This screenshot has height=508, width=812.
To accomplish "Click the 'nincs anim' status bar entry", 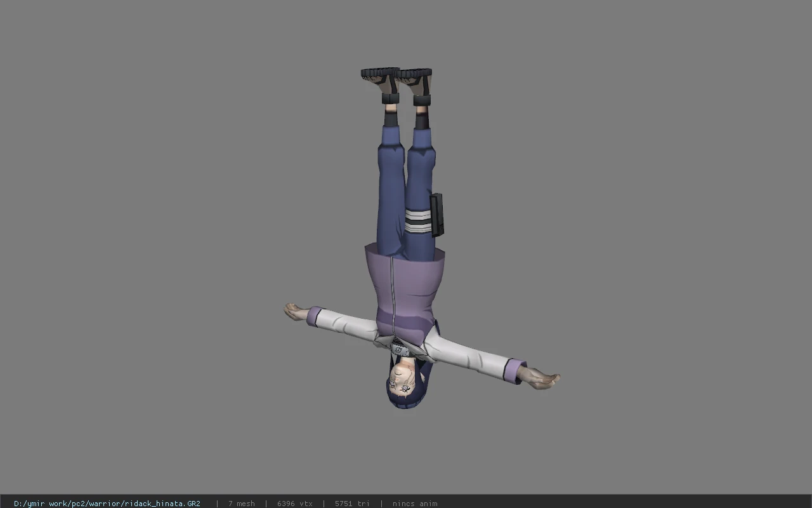I will tap(415, 504).
